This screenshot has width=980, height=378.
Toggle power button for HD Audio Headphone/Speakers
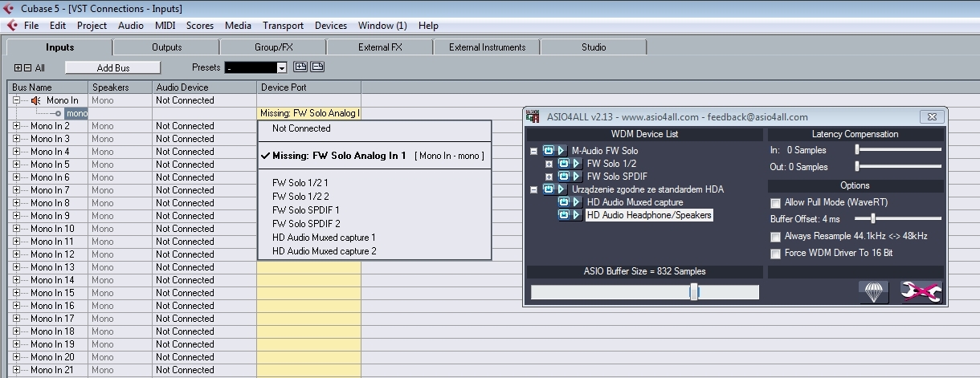(x=563, y=215)
